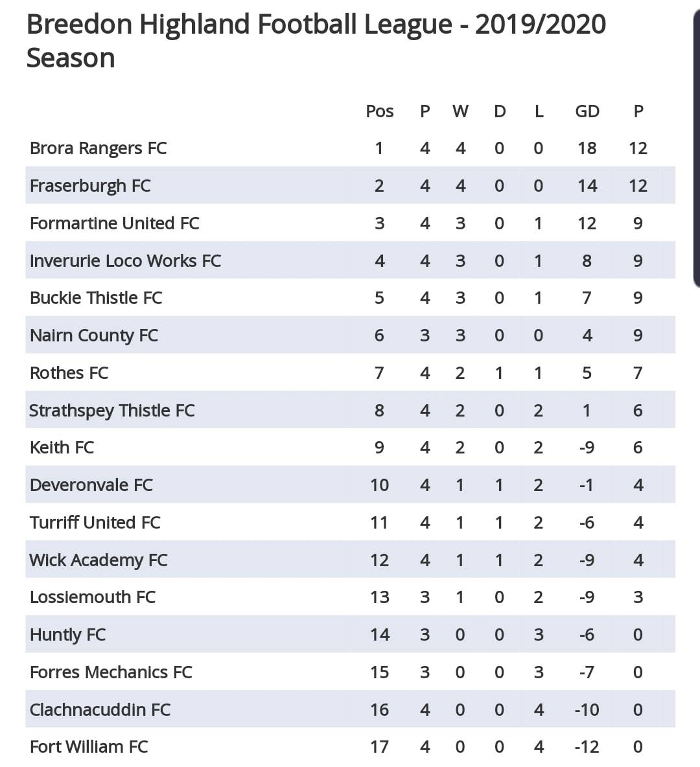Click Inverurie Loco Works FC

tap(125, 260)
